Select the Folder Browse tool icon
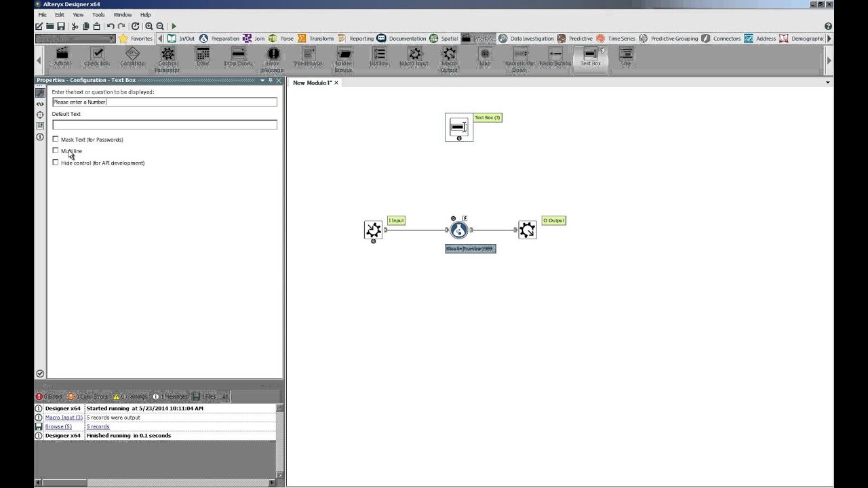The width and height of the screenshot is (868, 488). click(x=344, y=59)
